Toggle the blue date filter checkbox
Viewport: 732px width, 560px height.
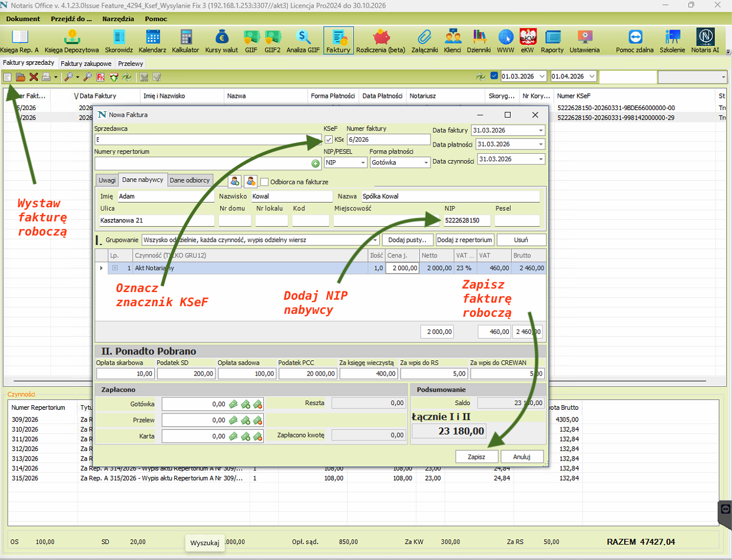click(x=493, y=76)
